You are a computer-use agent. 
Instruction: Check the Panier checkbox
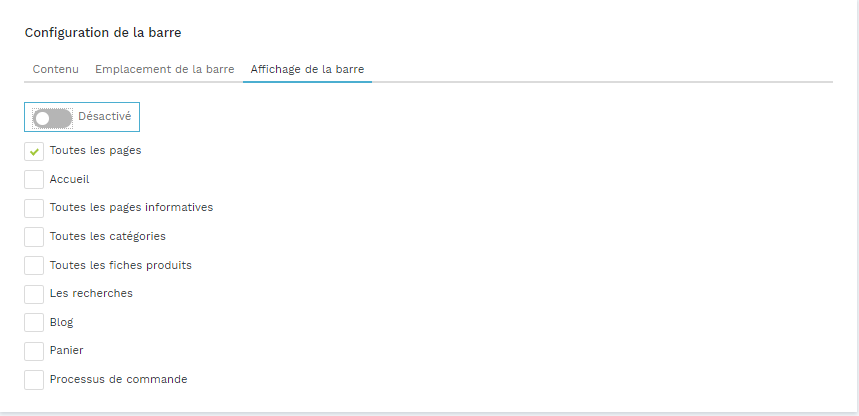pyautogui.click(x=34, y=351)
